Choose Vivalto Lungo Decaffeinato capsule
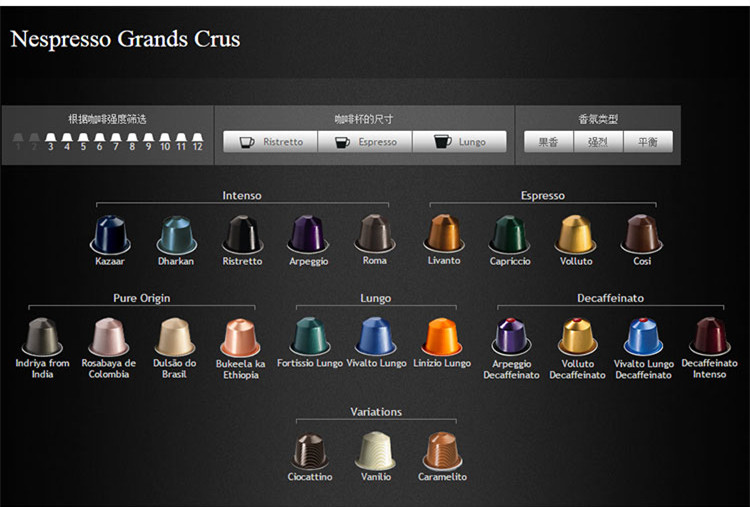This screenshot has height=507, width=750. pyautogui.click(x=644, y=337)
